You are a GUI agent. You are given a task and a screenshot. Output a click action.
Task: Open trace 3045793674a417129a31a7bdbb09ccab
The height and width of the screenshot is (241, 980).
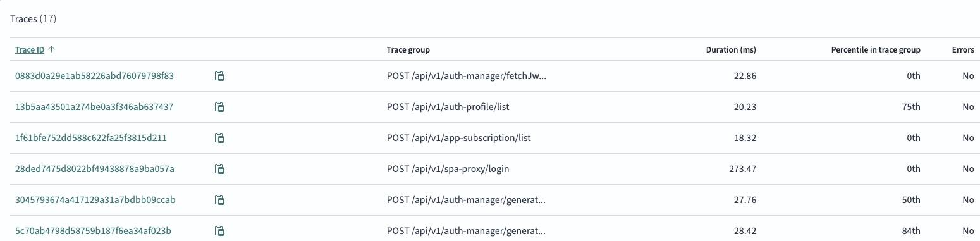(x=95, y=200)
